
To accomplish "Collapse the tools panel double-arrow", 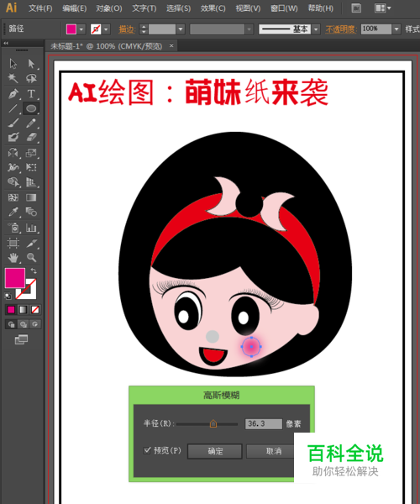I will tap(6, 43).
